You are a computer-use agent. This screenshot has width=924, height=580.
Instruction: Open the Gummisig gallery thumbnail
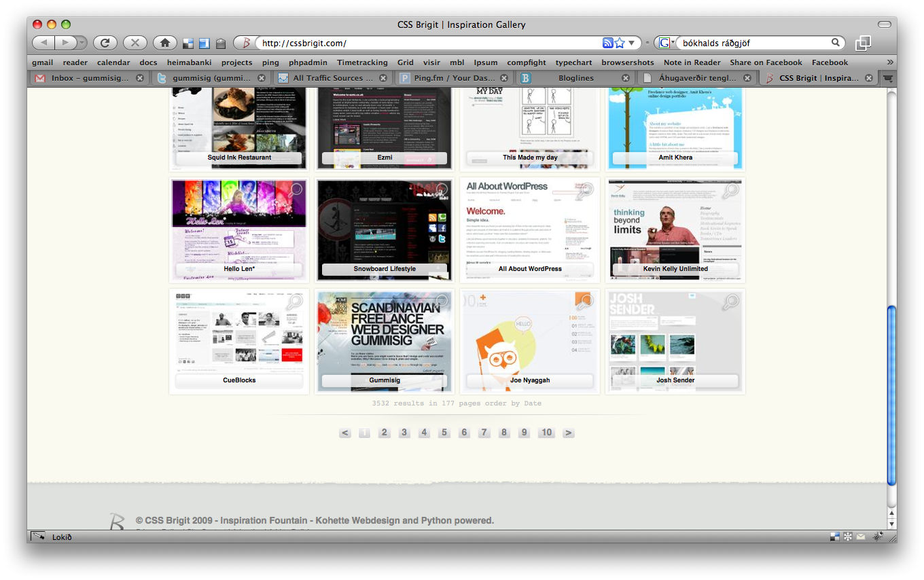click(385, 342)
